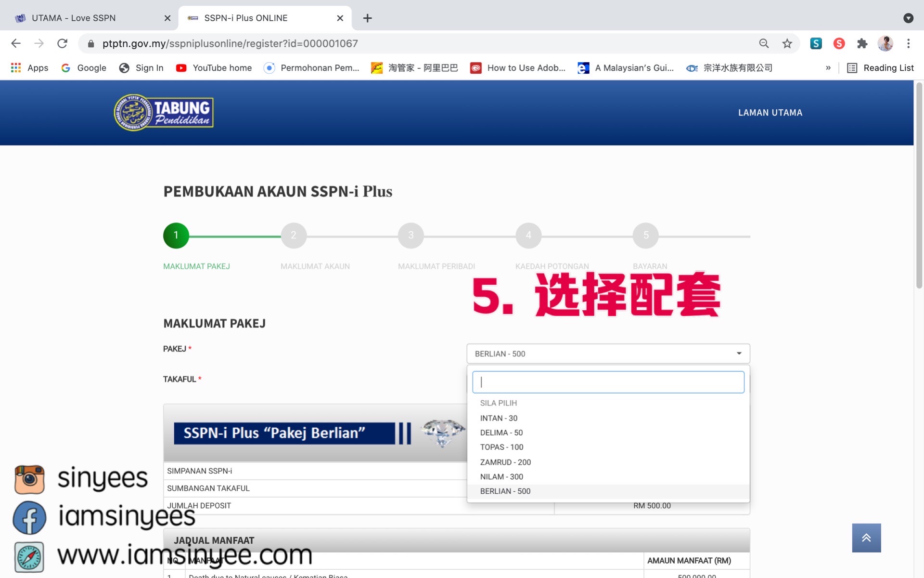Viewport: 924px width, 578px height.
Task: Open the red S extension icon
Action: tap(839, 43)
